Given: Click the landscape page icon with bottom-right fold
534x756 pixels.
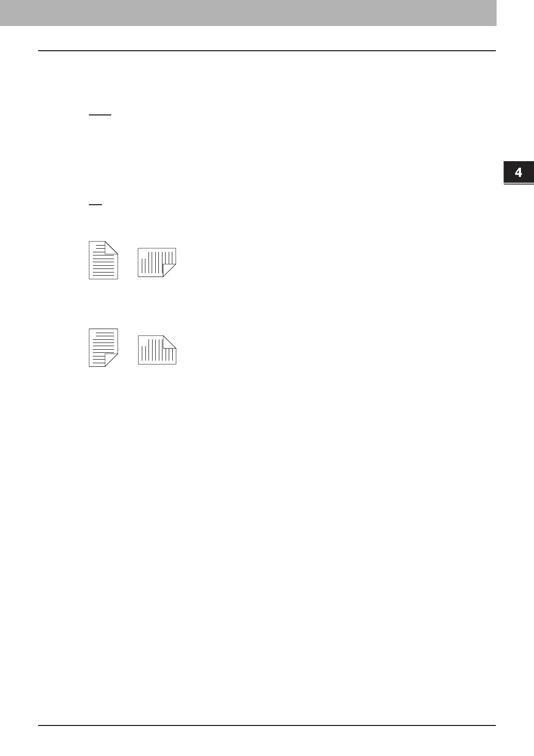Looking at the screenshot, I should [157, 262].
